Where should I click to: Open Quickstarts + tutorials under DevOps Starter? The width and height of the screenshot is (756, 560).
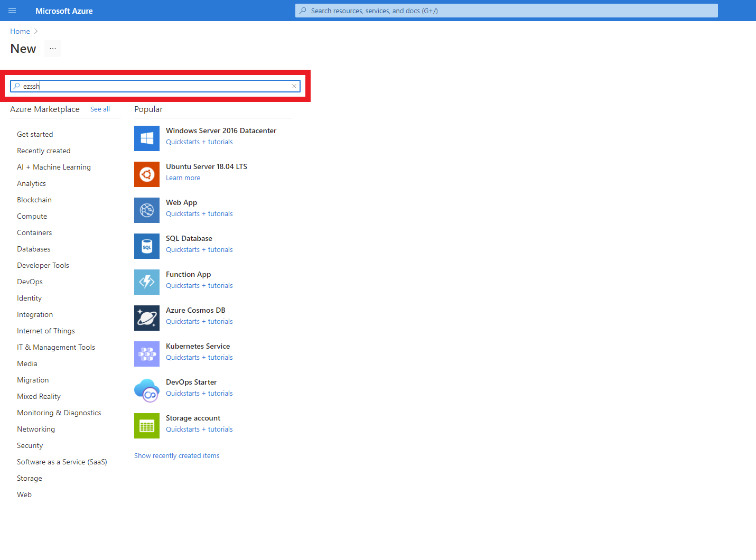(x=199, y=394)
